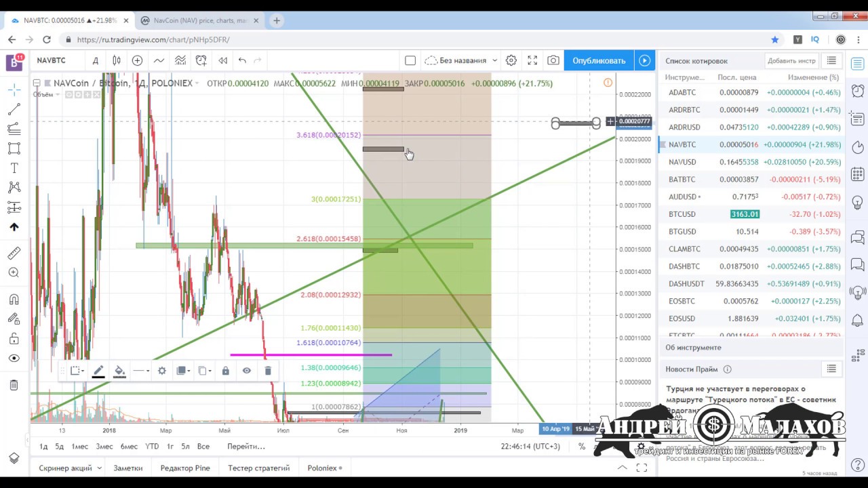This screenshot has height=488, width=868.
Task: Open a new browser tab
Action: click(x=277, y=21)
